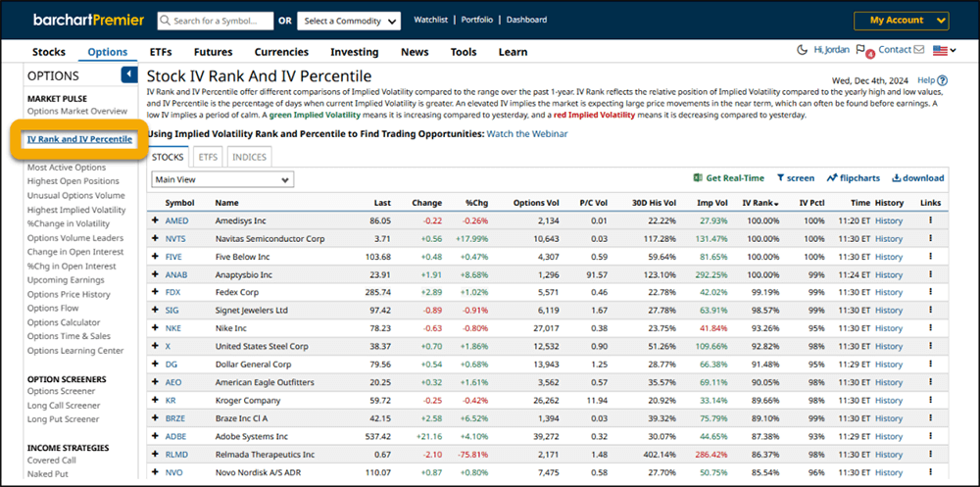Screen dimensions: 980x487
Task: Open Long Put Screener link
Action: pyautogui.click(x=63, y=419)
